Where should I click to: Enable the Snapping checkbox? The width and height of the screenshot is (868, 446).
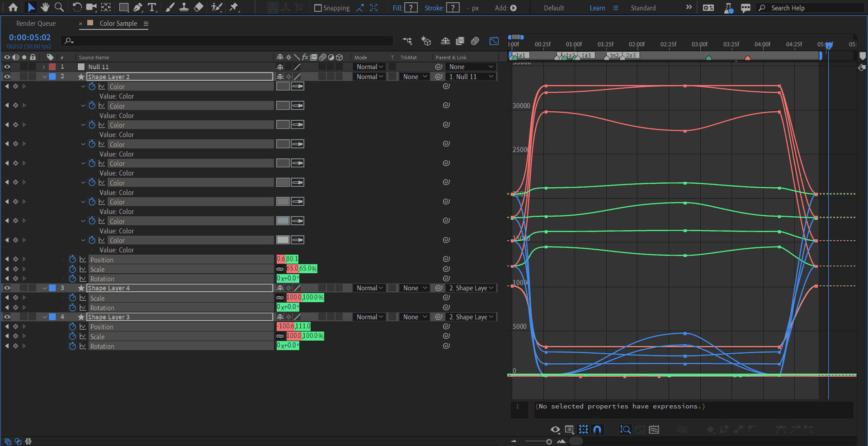click(318, 8)
